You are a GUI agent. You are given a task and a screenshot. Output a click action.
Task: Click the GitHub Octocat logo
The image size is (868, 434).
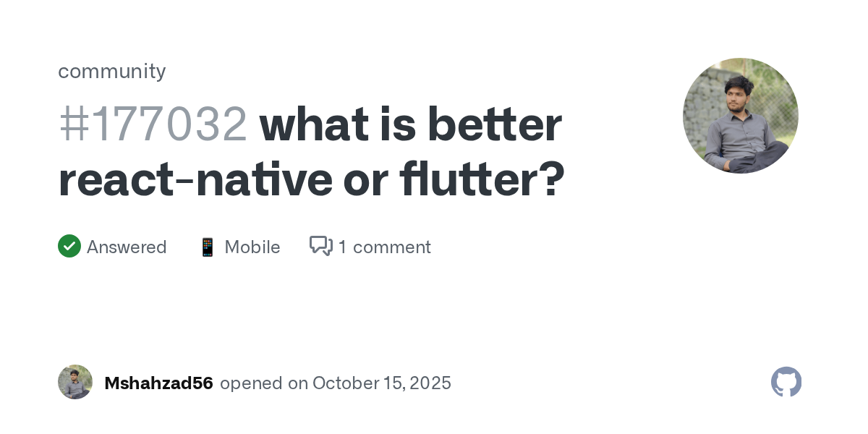[786, 382]
